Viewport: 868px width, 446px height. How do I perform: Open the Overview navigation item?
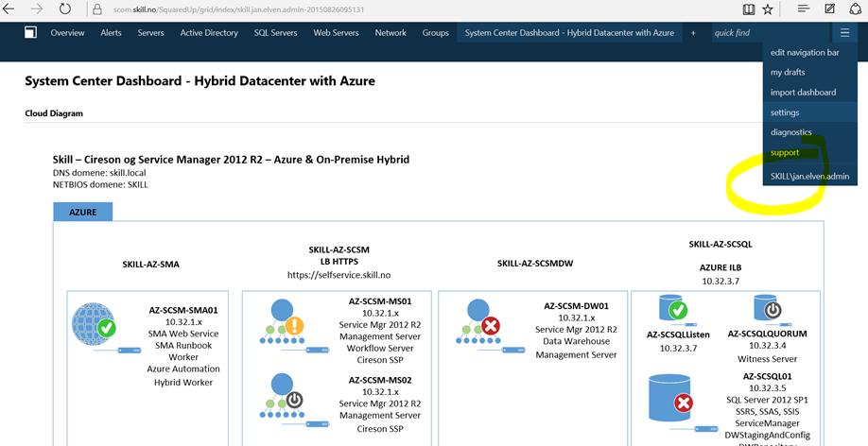point(67,33)
